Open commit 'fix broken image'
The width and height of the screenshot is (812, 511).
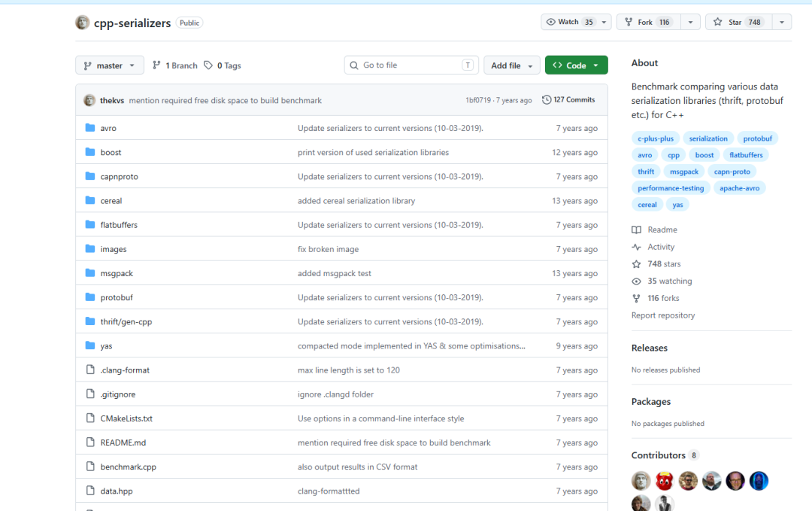pyautogui.click(x=329, y=249)
